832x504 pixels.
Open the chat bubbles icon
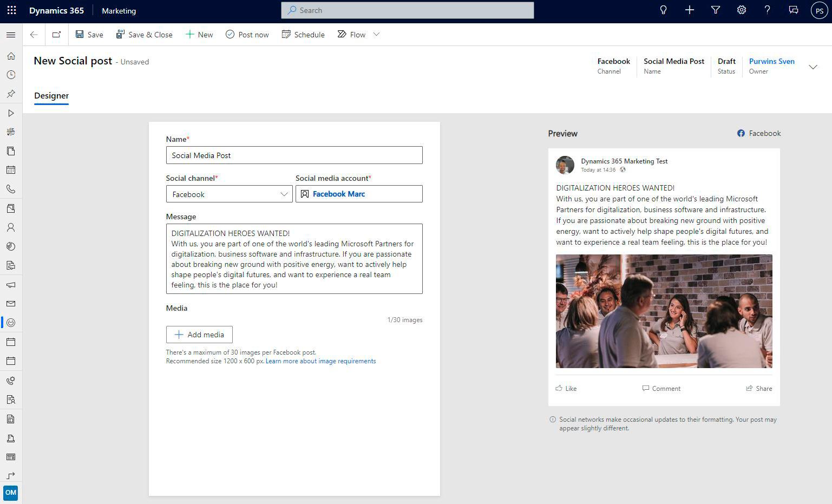[793, 10]
